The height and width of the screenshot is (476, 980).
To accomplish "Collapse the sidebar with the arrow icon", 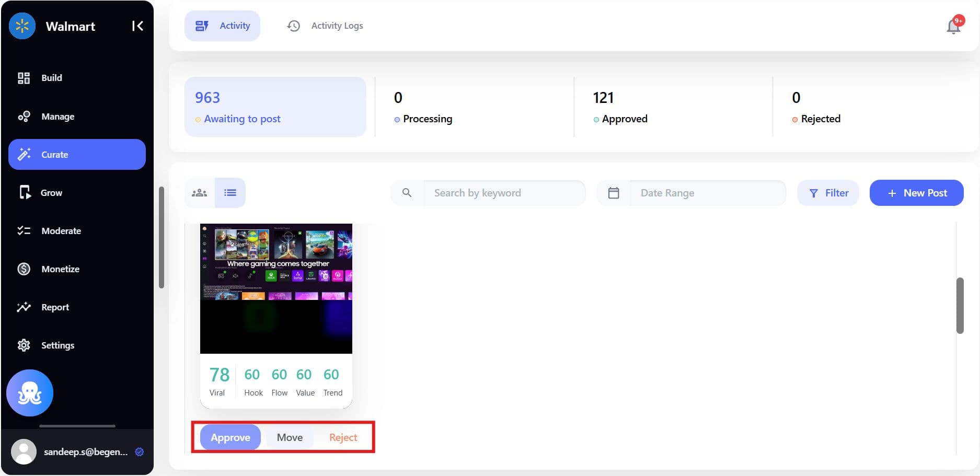I will click(137, 26).
